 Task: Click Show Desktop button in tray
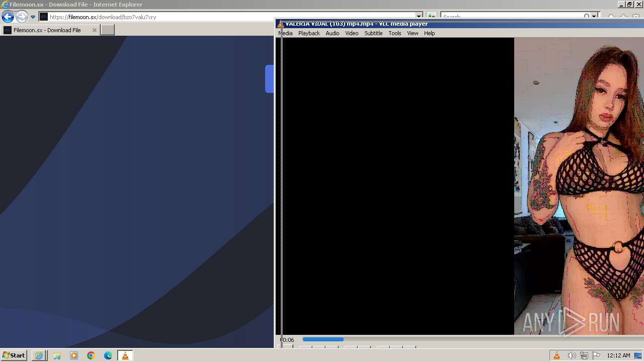(638, 355)
